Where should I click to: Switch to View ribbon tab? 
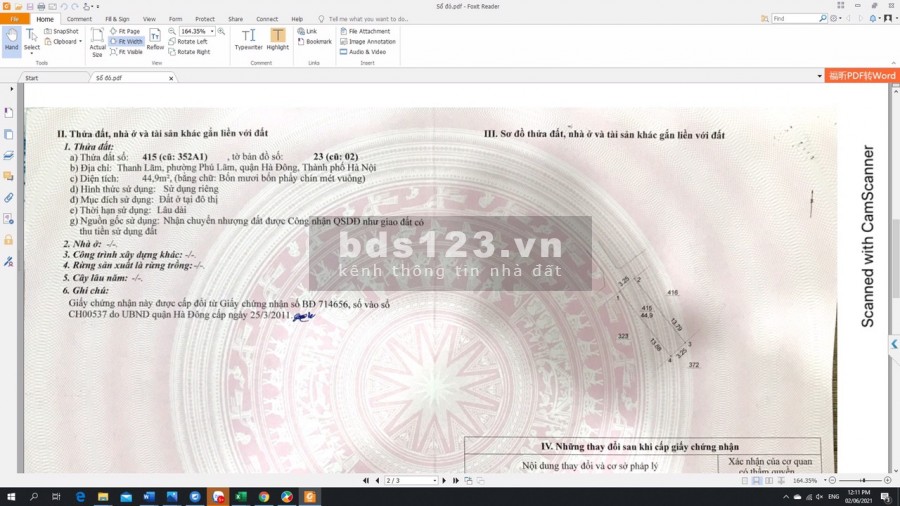pyautogui.click(x=149, y=19)
